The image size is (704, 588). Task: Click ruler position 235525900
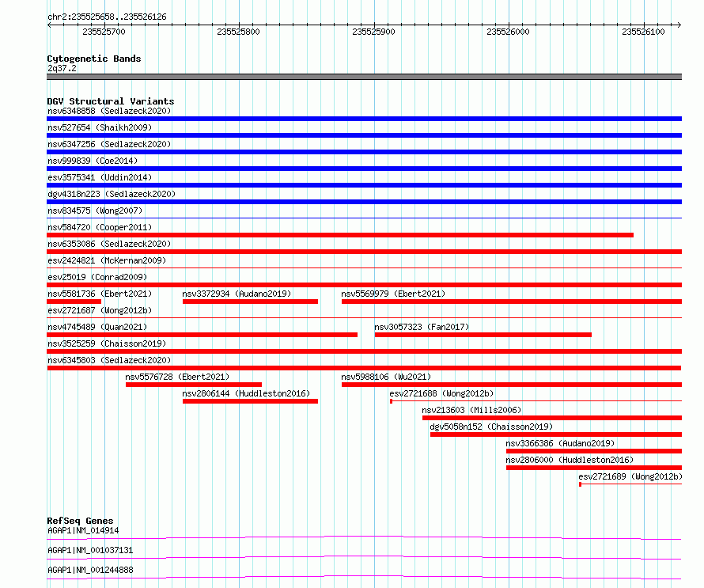point(373,32)
